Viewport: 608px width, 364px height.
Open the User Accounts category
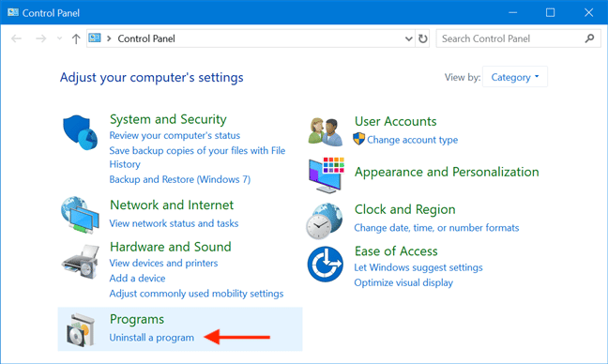396,121
